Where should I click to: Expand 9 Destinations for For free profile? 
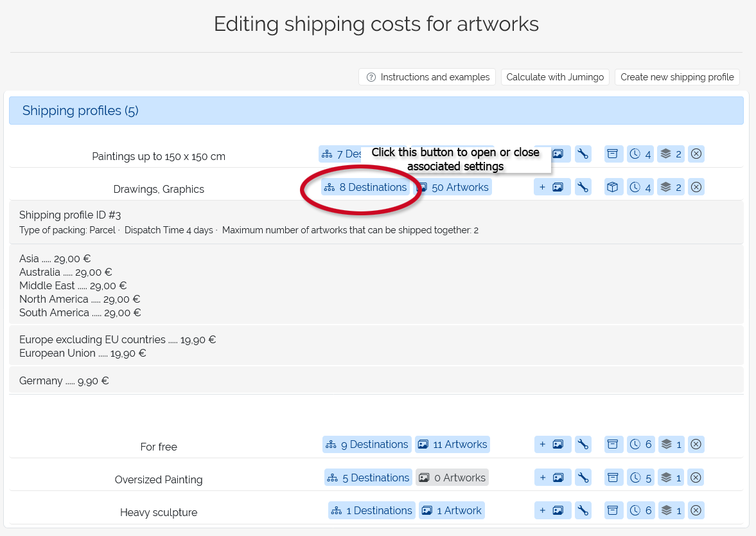pos(367,444)
